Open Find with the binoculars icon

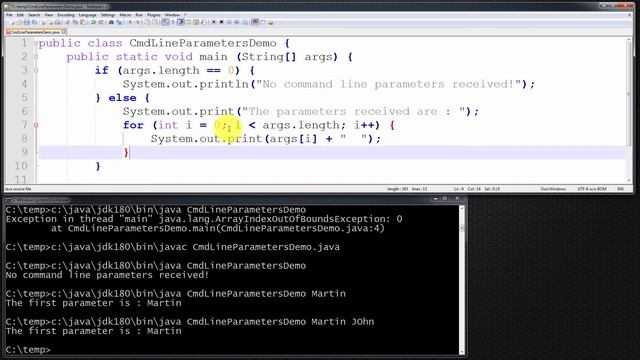(111, 22)
